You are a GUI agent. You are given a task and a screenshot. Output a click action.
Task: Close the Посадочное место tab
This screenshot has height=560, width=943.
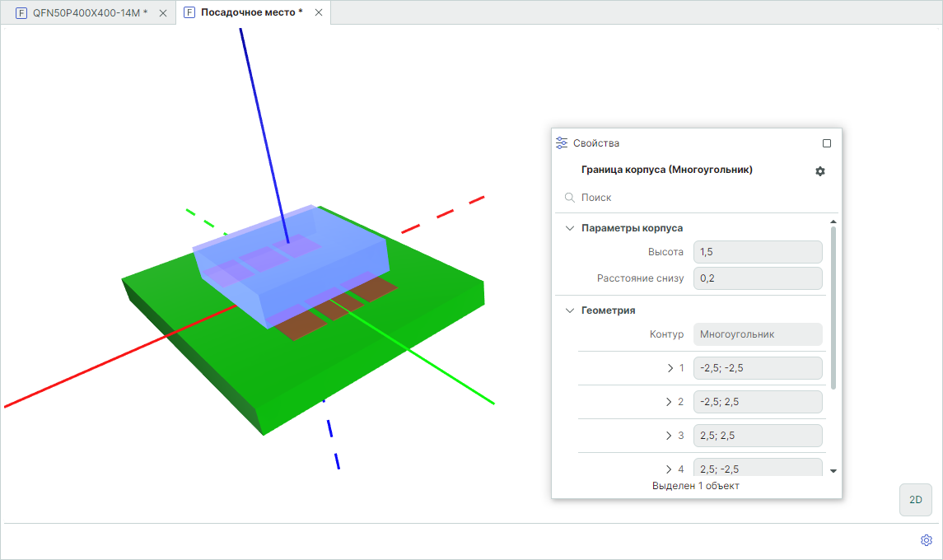pyautogui.click(x=318, y=13)
